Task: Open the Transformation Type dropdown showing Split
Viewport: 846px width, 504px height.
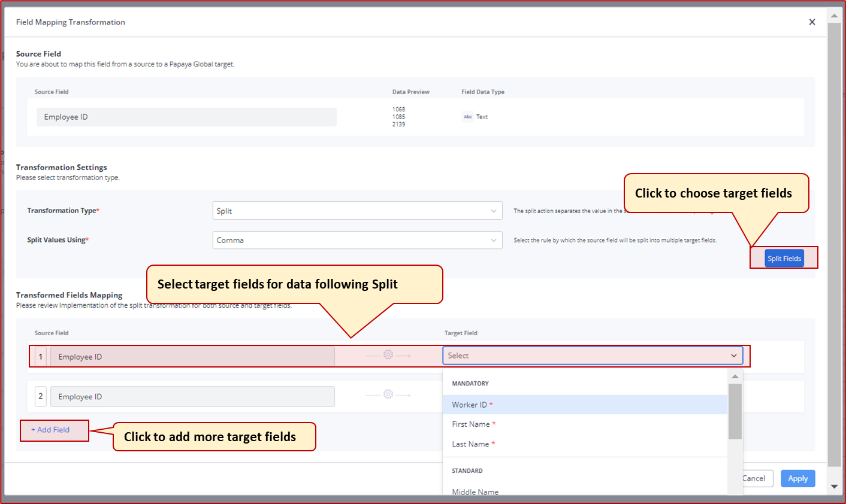Action: 357,211
